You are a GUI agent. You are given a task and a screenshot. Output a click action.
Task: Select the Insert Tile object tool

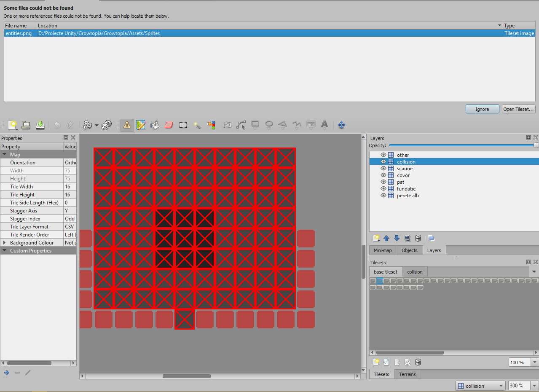[x=311, y=125]
